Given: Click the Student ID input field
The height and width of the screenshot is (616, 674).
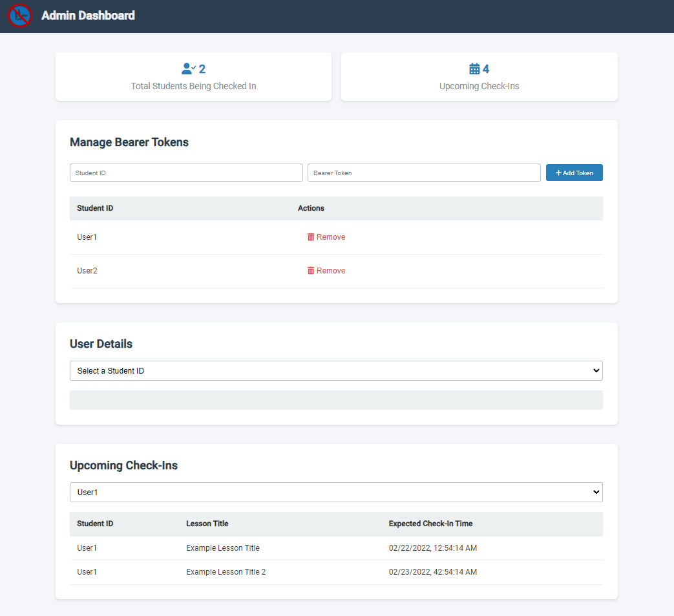Looking at the screenshot, I should click(186, 173).
